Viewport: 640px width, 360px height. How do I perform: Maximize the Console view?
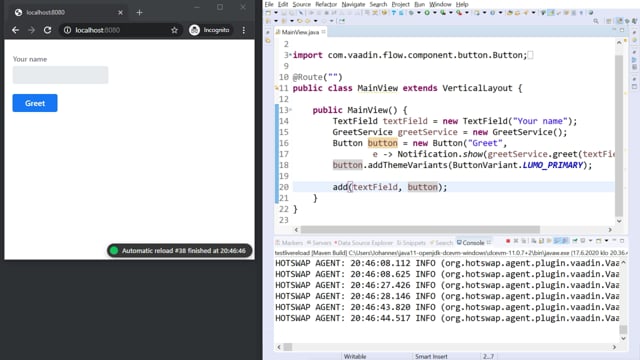[x=622, y=241]
